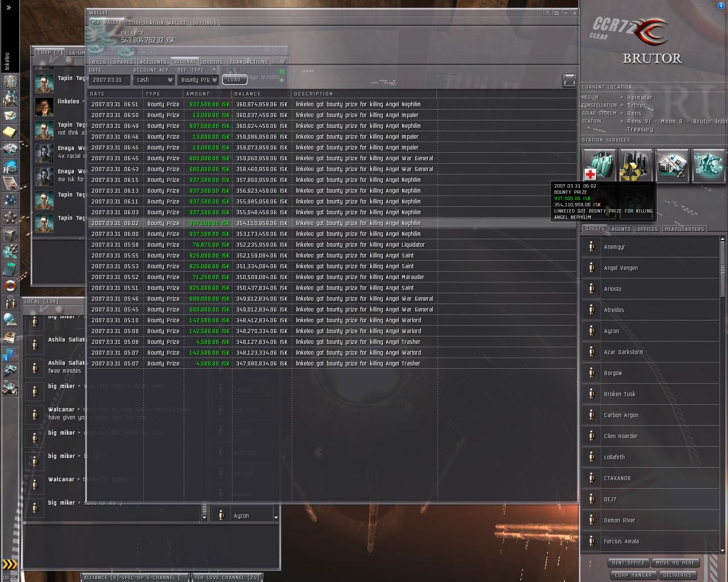Expand the sidebar with the double-chevron icon
Image resolution: width=728 pixels, height=582 pixels.
click(9, 8)
